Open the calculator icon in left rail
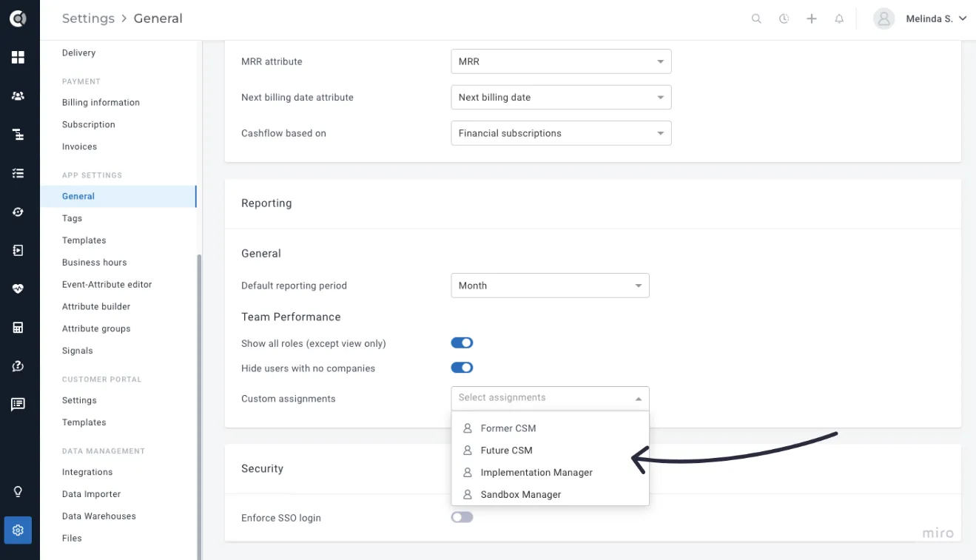The height and width of the screenshot is (560, 976). pos(18,327)
